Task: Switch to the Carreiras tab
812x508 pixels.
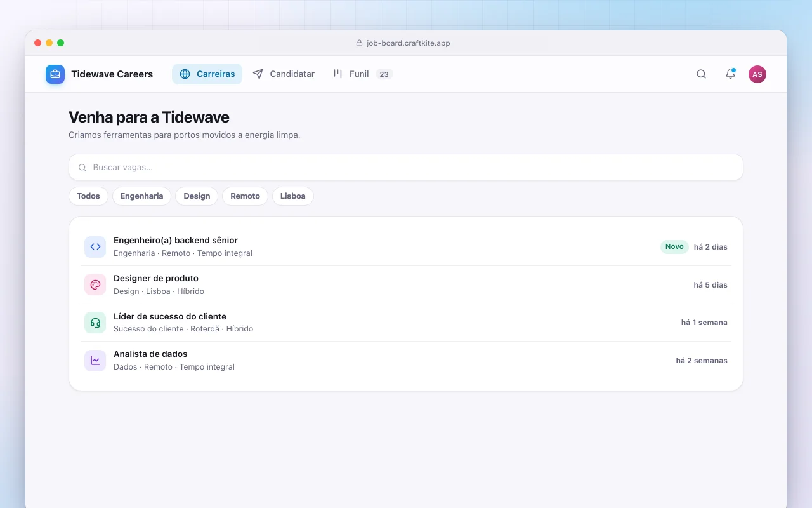Action: (207, 74)
